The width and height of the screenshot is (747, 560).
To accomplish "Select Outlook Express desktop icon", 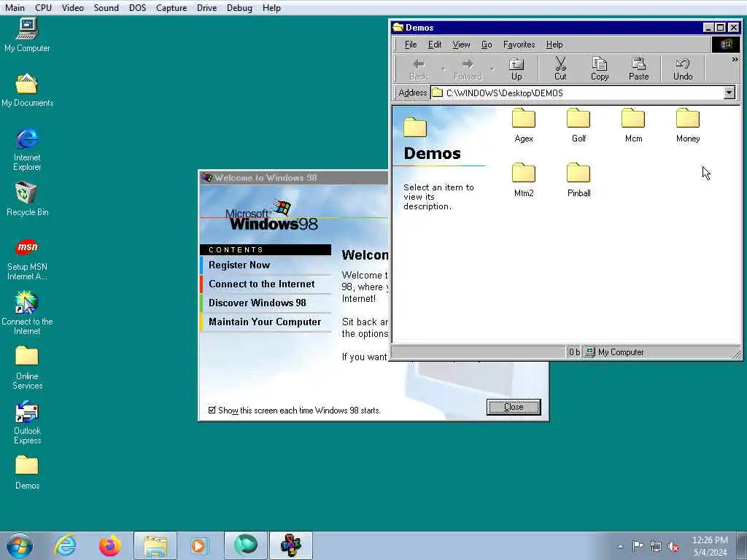I will 27,423.
